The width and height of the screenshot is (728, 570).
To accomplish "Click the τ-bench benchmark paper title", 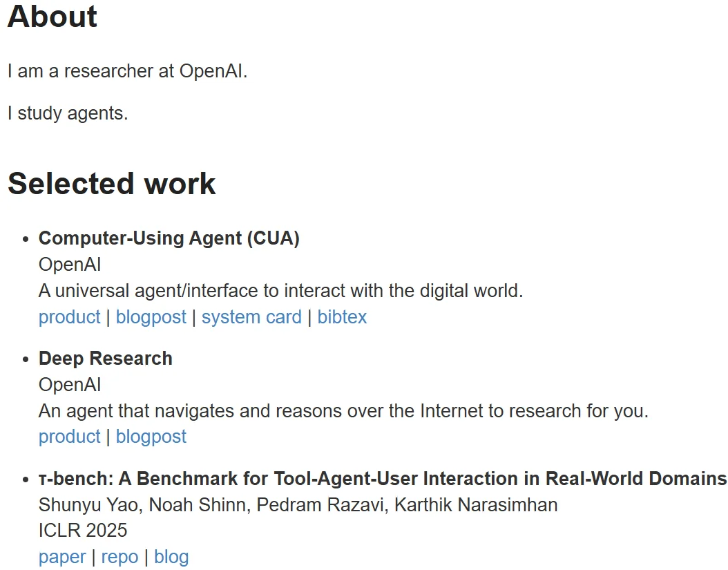I will 382,479.
